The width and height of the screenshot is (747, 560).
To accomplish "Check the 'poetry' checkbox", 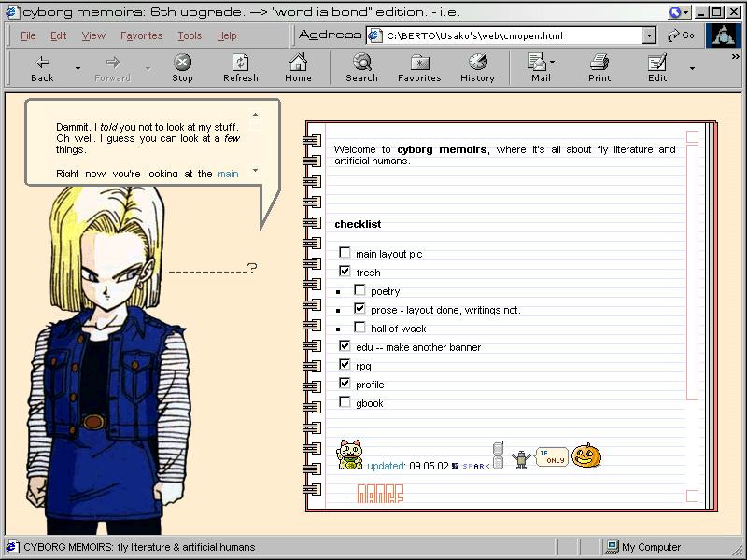I will pos(359,289).
